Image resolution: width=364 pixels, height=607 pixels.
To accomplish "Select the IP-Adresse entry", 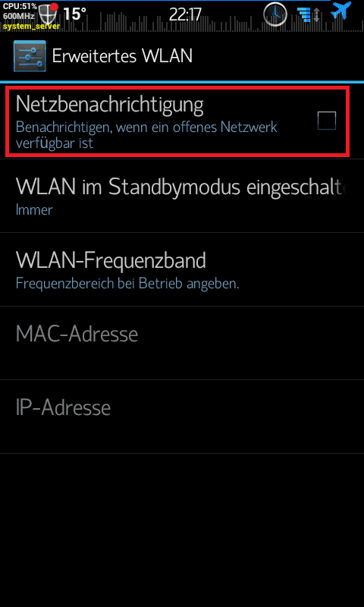I will 182,417.
